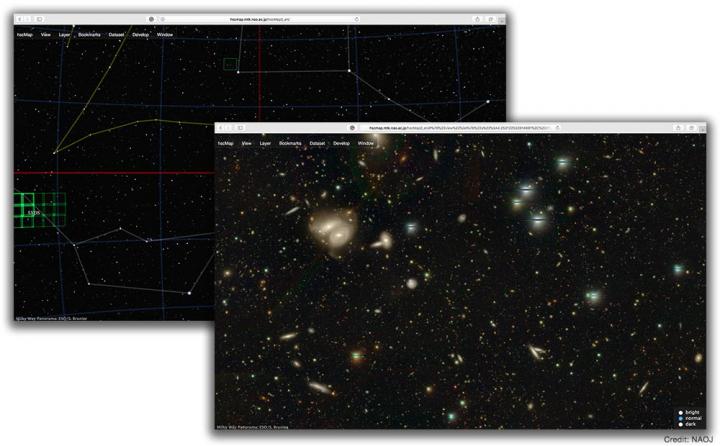Viewport: 720px width, 446px height.
Task: Click sidebar icon in back browser window
Action: point(39,19)
